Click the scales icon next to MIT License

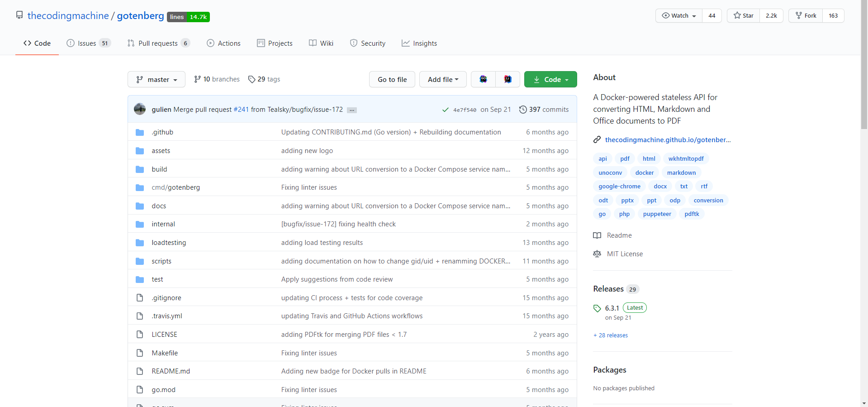click(x=597, y=254)
